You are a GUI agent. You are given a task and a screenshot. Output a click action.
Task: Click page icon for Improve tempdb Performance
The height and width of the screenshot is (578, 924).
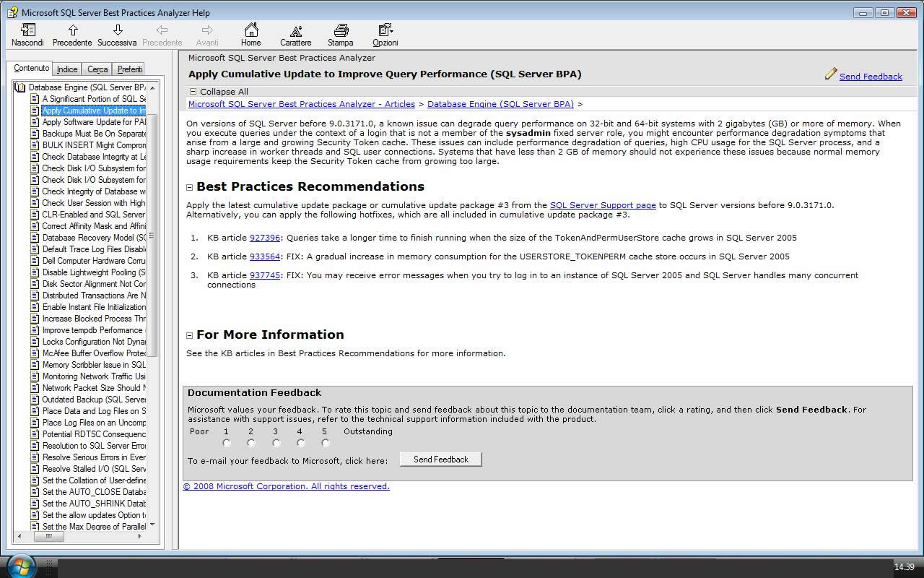point(35,330)
